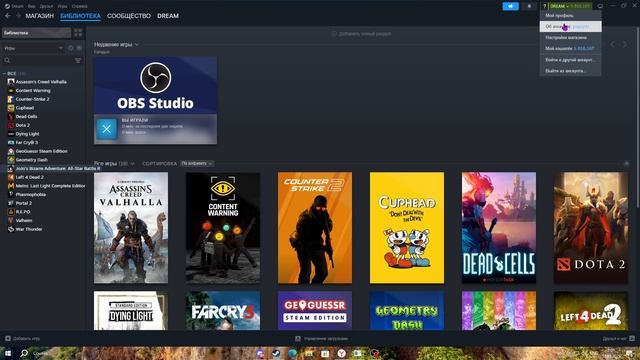Open Dead Cells game cover
Image resolution: width=640 pixels, height=360 pixels.
pyautogui.click(x=499, y=228)
